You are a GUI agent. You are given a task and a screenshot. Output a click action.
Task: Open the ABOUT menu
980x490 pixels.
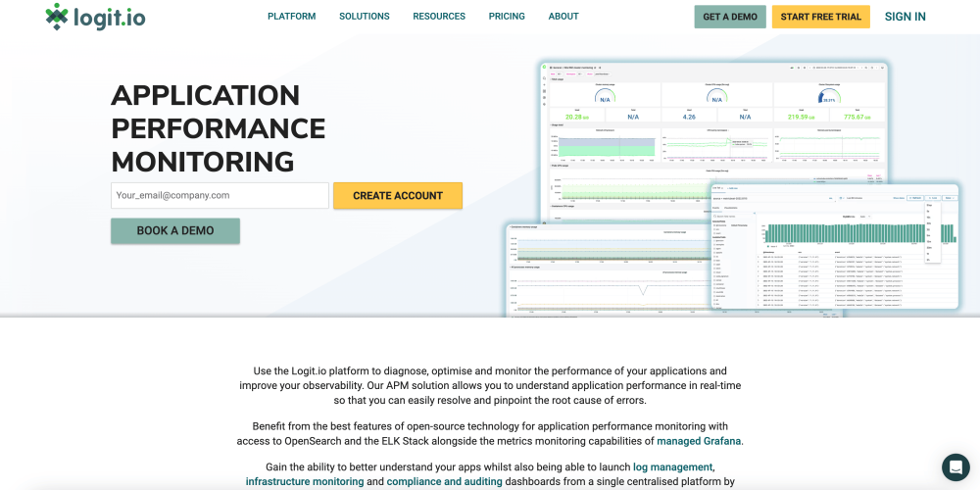tap(563, 17)
